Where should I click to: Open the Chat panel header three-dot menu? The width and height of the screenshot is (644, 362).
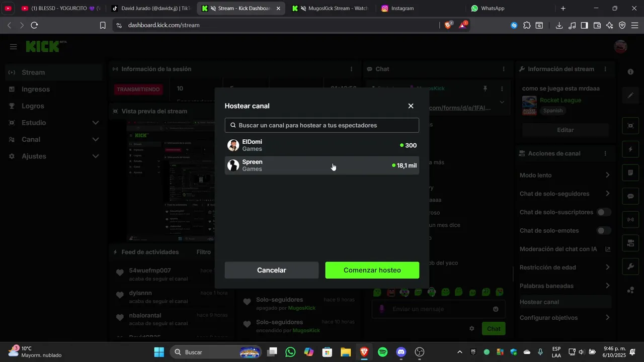504,69
